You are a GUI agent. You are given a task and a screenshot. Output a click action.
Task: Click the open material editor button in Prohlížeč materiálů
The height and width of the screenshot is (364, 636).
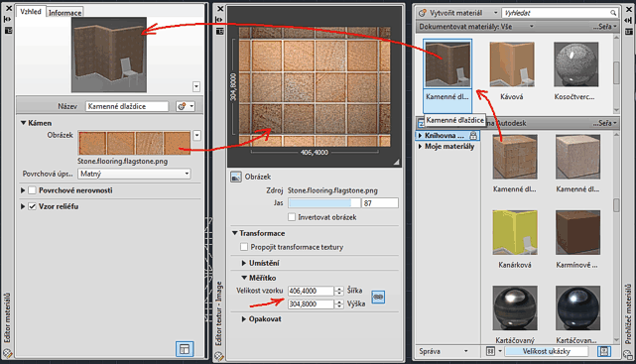604,351
